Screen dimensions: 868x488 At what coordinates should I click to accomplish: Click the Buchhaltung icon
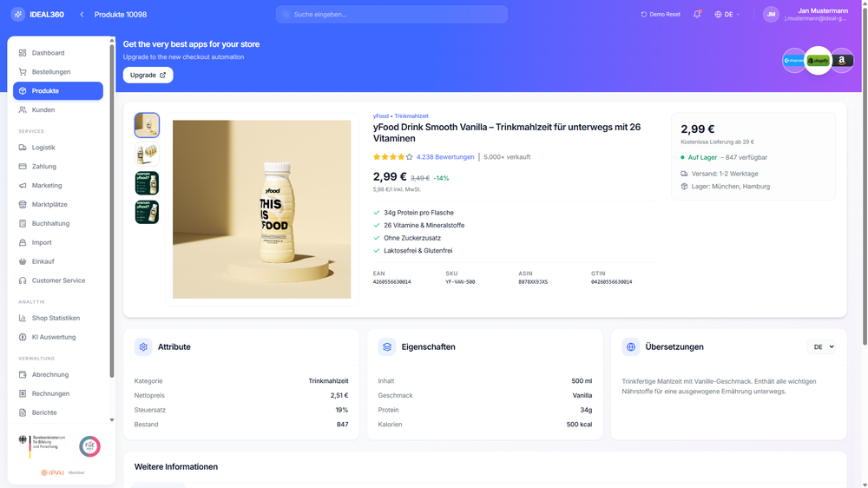coord(23,223)
